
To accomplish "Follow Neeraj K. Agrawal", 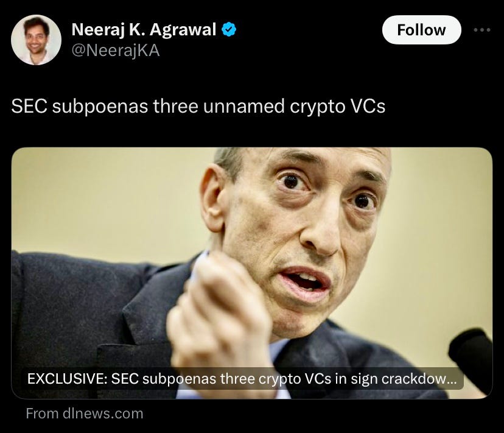I will 421,30.
